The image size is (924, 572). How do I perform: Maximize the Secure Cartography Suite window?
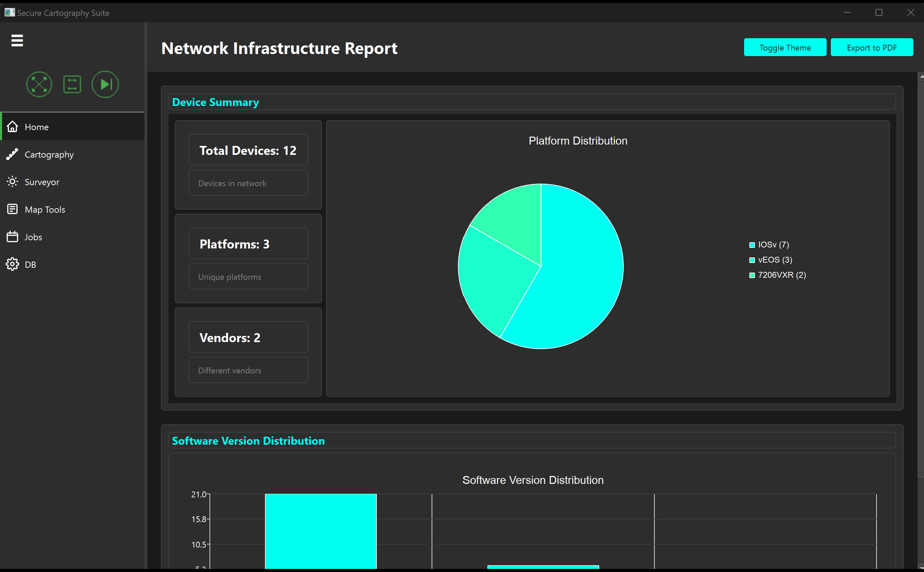click(x=879, y=12)
